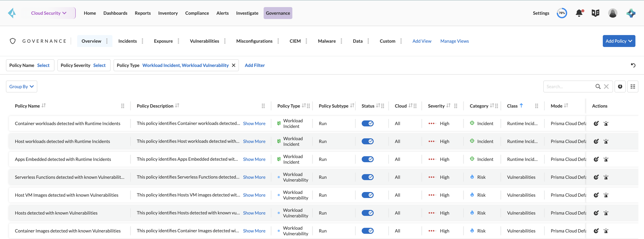The width and height of the screenshot is (644, 239).
Task: Click the 76% progress ring indicator
Action: click(x=562, y=13)
